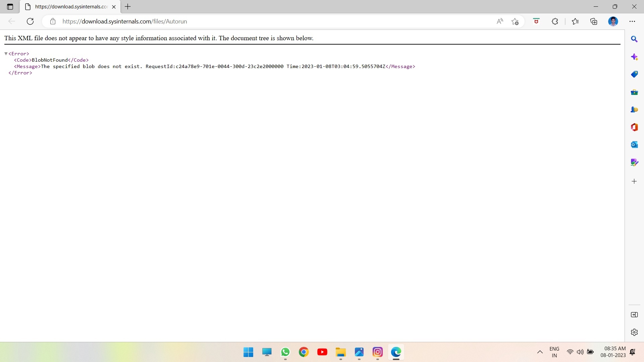Open the Favorites list icon

575,21
